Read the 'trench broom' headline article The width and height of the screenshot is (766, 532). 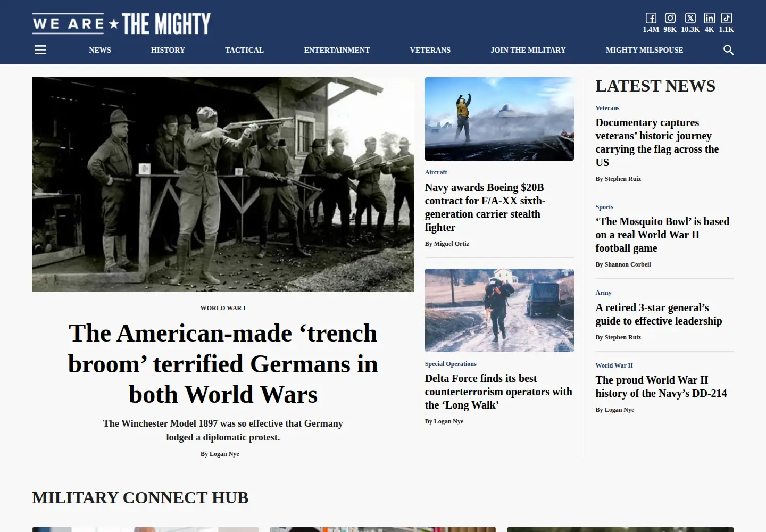[x=223, y=364]
